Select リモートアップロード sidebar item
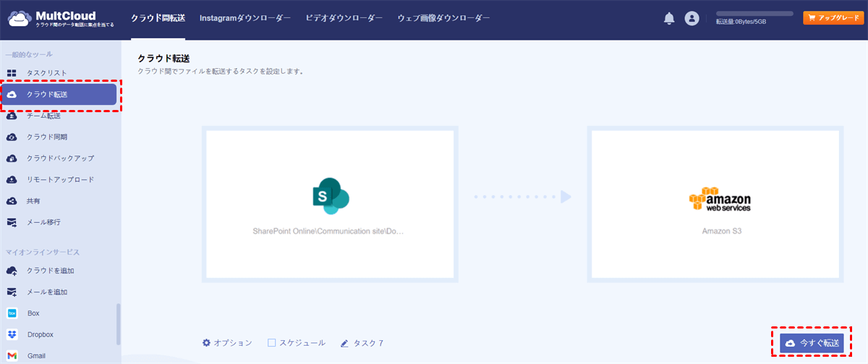Image resolution: width=868 pixels, height=364 pixels. coord(59,179)
